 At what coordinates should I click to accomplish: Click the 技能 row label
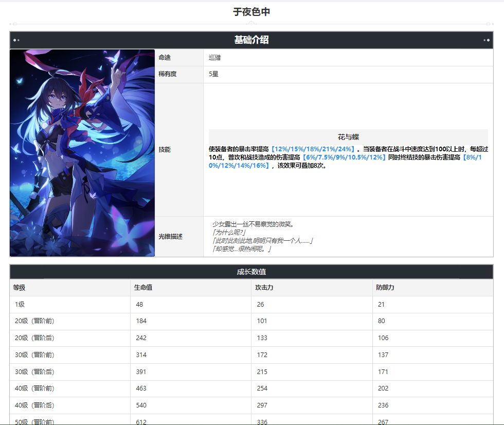click(x=165, y=150)
